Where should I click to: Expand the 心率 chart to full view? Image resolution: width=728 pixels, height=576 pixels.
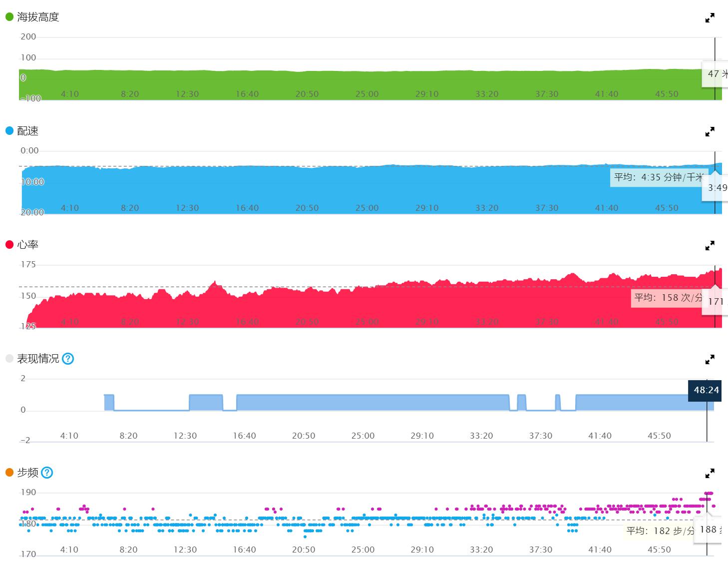[x=710, y=246]
